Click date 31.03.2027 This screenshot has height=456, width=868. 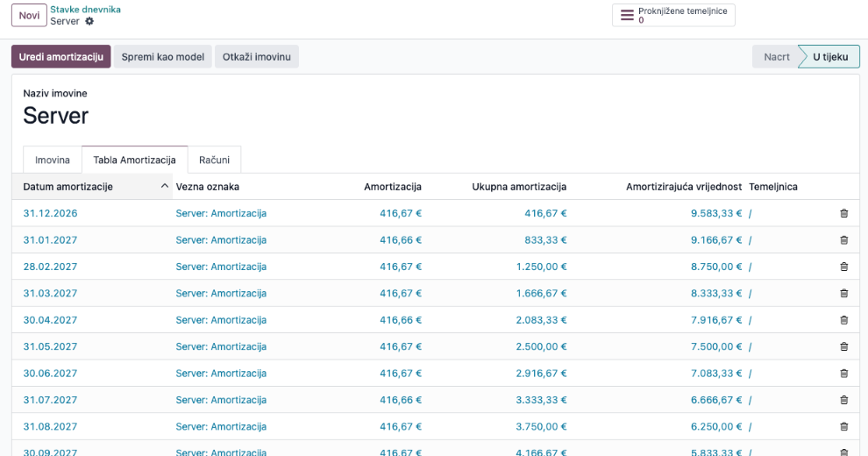tap(50, 293)
